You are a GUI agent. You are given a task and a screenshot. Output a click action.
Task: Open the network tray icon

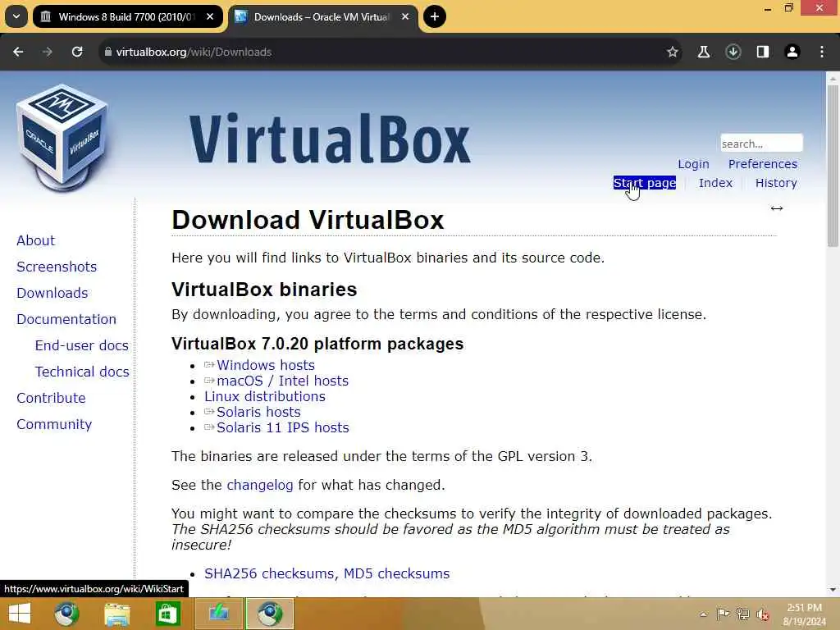tap(742, 614)
